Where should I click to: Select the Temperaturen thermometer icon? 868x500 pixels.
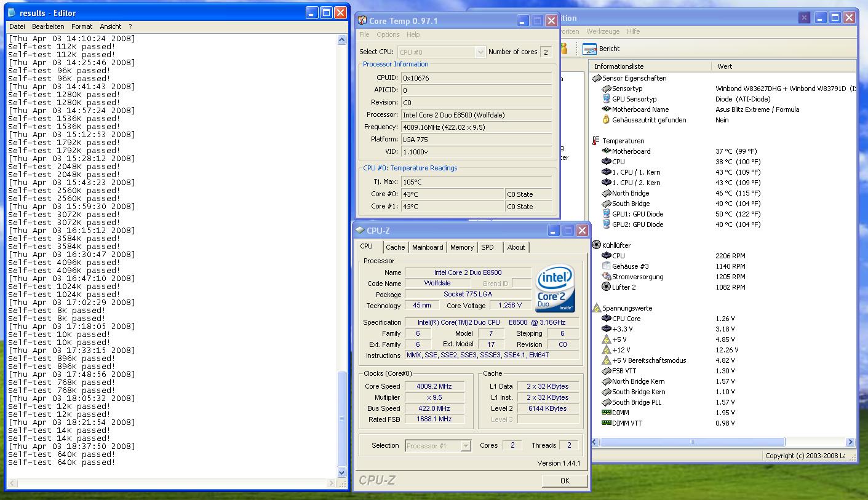(595, 141)
